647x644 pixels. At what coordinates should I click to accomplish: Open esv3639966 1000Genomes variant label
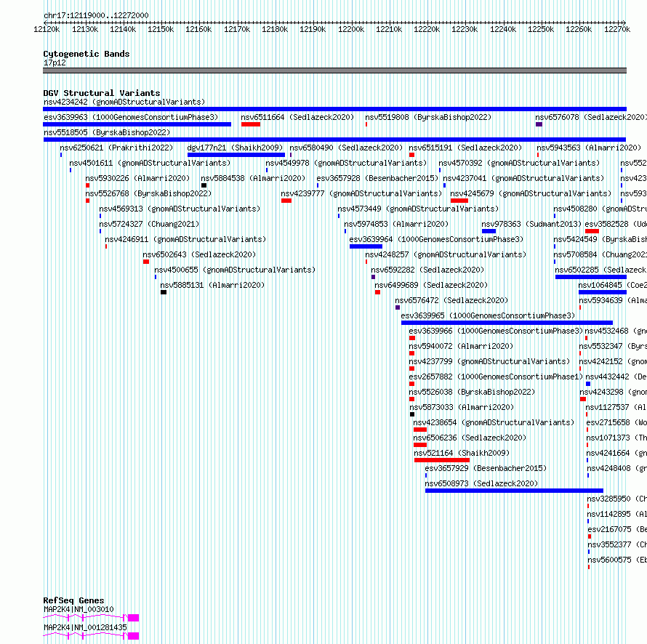tap(496, 331)
